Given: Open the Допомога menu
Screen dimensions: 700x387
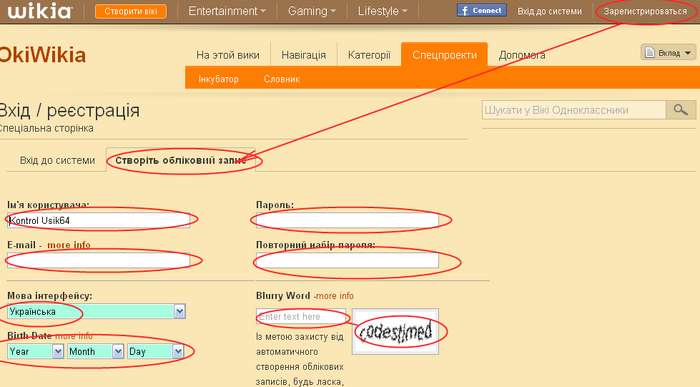Looking at the screenshot, I should tap(522, 55).
